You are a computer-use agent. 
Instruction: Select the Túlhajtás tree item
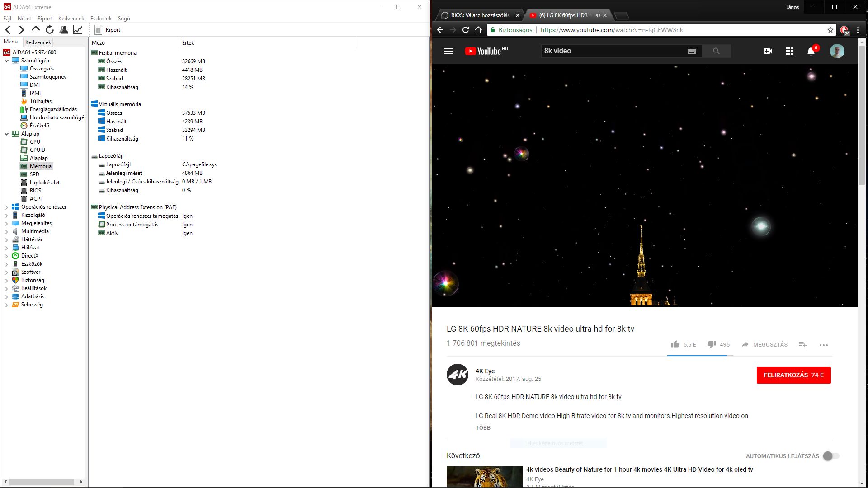pos(40,101)
